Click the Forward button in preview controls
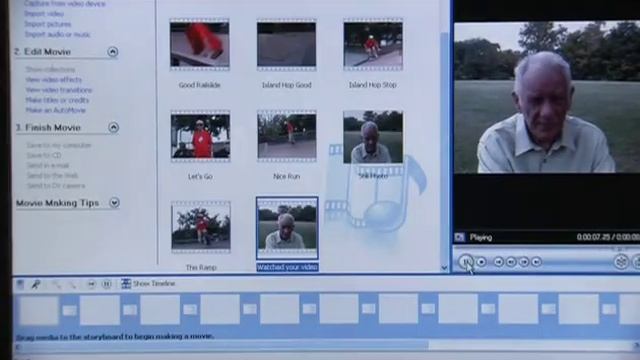 pos(536,262)
